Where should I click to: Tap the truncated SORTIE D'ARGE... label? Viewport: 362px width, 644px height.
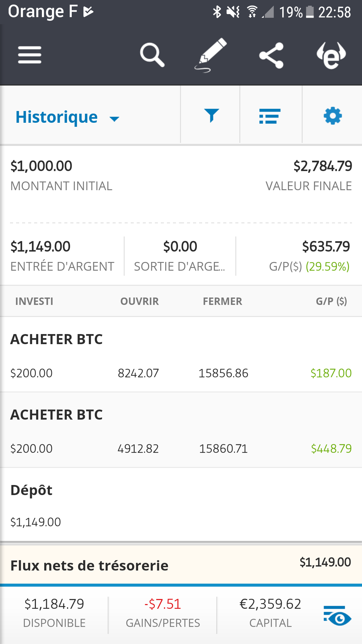click(180, 267)
